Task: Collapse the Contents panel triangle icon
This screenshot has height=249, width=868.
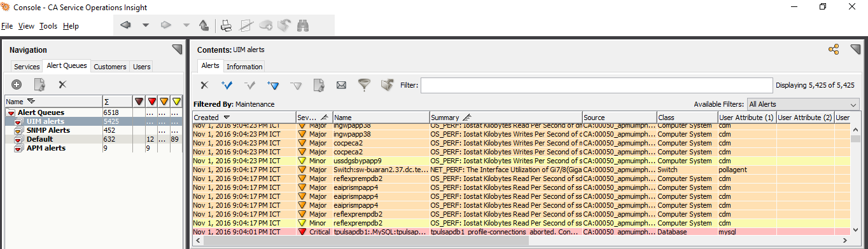Action: pyautogui.click(x=855, y=49)
